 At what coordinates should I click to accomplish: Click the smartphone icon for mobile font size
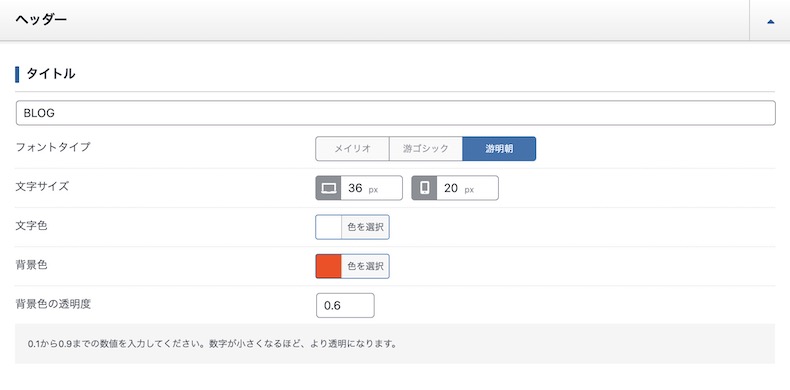pyautogui.click(x=424, y=188)
